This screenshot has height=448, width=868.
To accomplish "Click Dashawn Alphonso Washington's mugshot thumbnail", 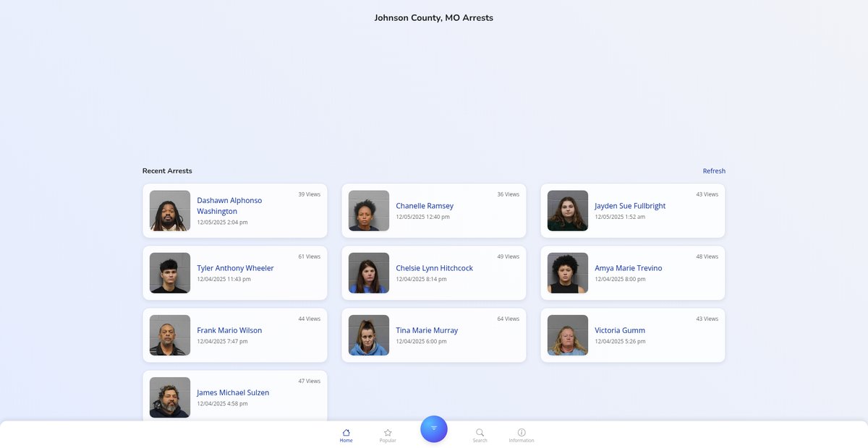I will click(170, 211).
